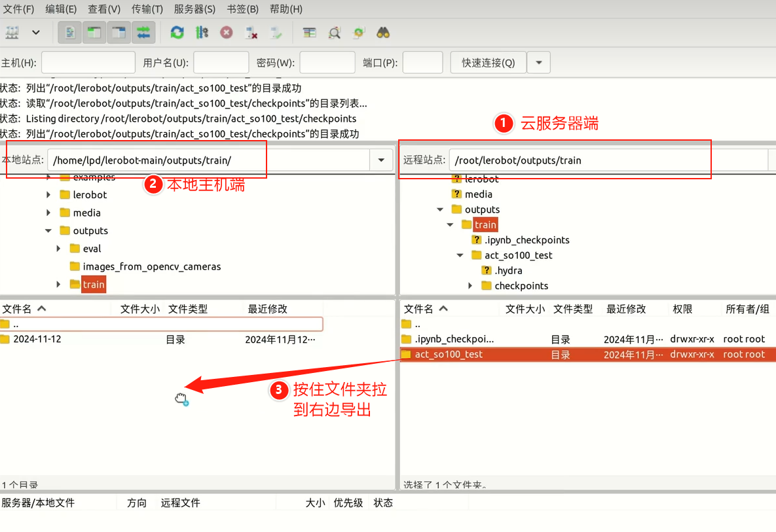Toggle message log display

[70, 33]
